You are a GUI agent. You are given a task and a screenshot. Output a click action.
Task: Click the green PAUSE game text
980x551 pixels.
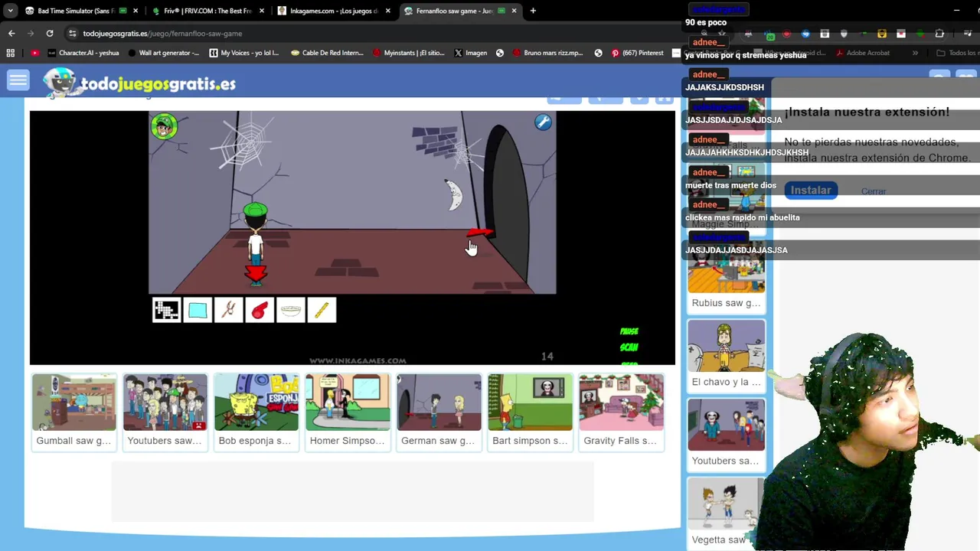tap(629, 331)
